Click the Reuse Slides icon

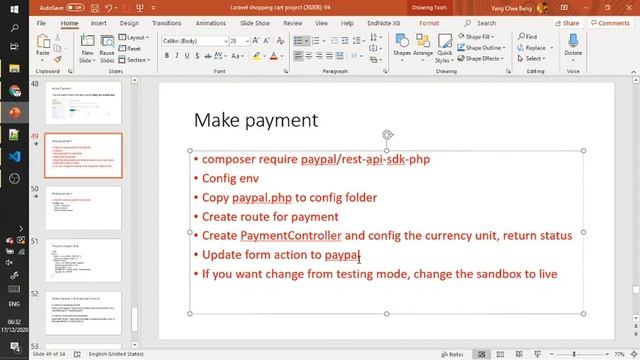tap(107, 41)
